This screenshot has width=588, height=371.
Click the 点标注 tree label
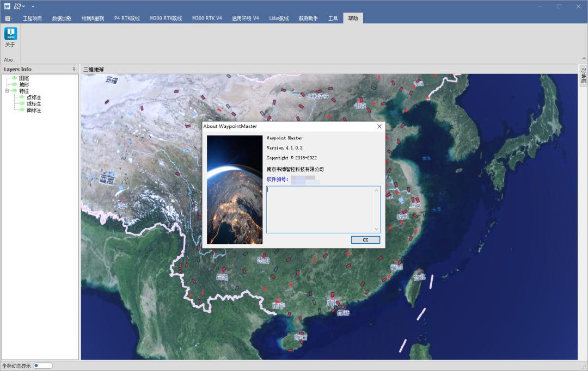point(34,97)
